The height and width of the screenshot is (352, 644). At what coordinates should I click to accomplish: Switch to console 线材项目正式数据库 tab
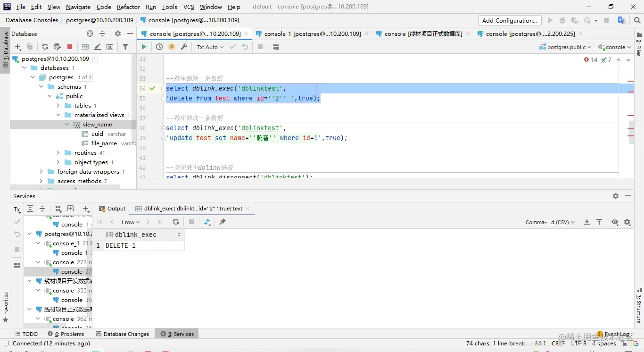coord(423,34)
